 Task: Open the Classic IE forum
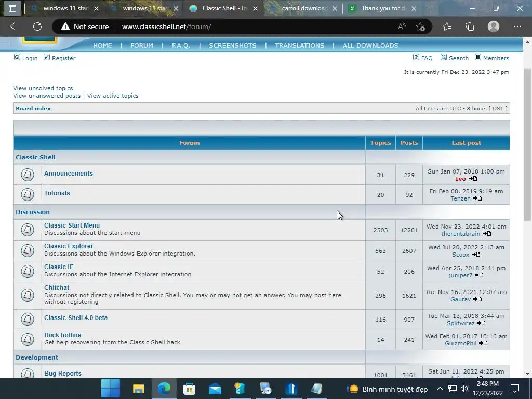pos(59,267)
